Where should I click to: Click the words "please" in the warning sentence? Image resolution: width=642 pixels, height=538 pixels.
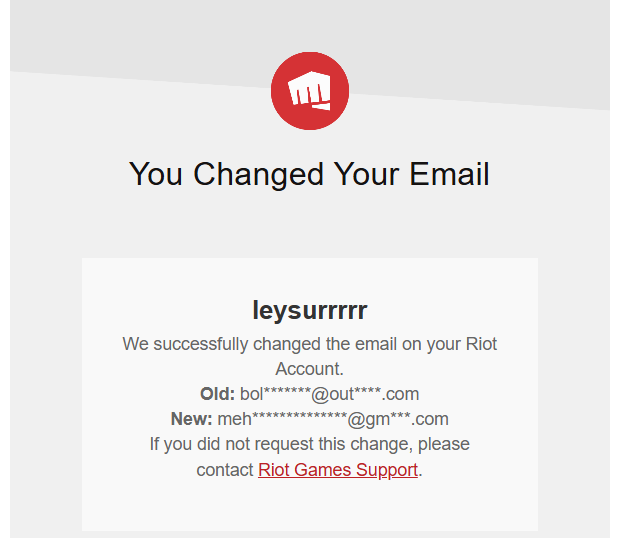tap(444, 445)
